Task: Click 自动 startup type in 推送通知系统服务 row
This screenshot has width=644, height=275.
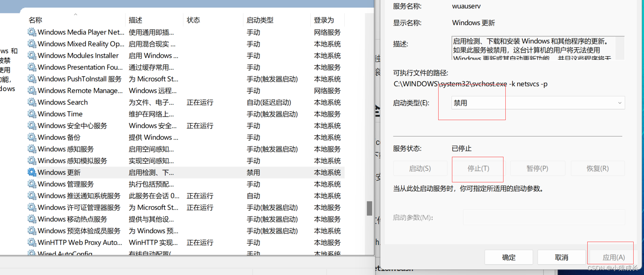Action: [x=254, y=196]
